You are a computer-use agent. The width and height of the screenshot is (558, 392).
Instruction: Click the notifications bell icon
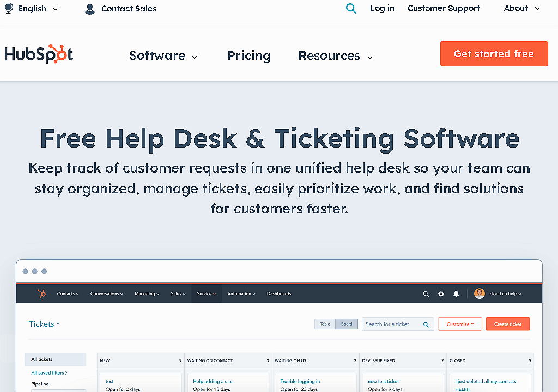pos(456,294)
